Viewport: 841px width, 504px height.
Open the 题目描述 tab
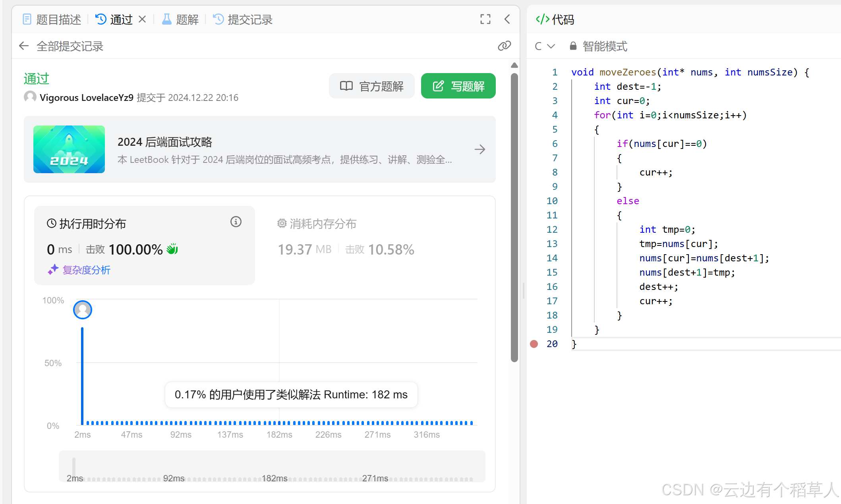tap(52, 19)
